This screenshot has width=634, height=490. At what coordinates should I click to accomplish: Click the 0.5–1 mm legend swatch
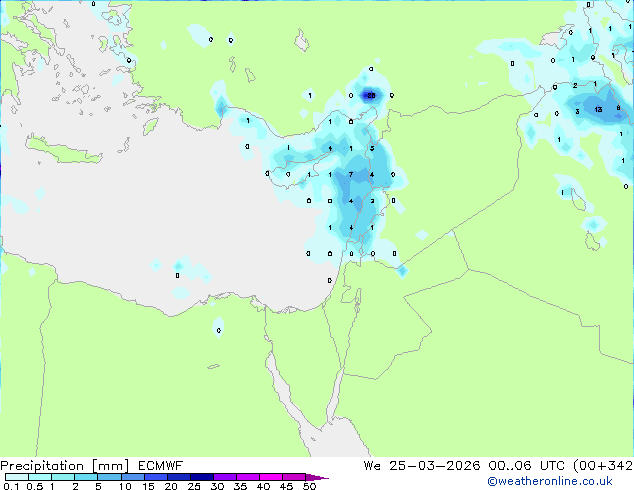(40, 477)
